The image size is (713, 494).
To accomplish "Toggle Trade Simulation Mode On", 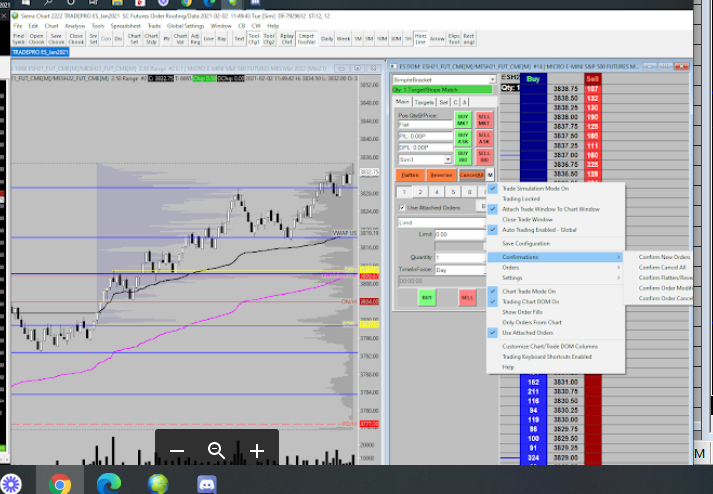I will point(535,188).
